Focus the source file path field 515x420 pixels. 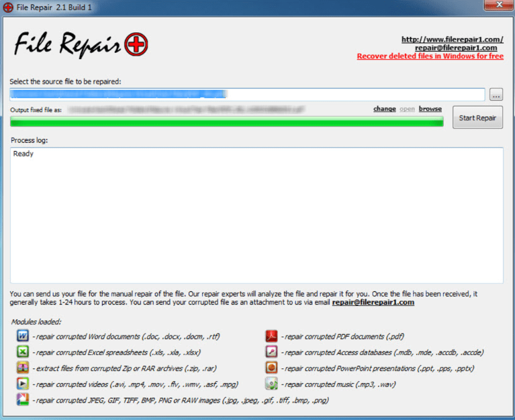pyautogui.click(x=247, y=95)
